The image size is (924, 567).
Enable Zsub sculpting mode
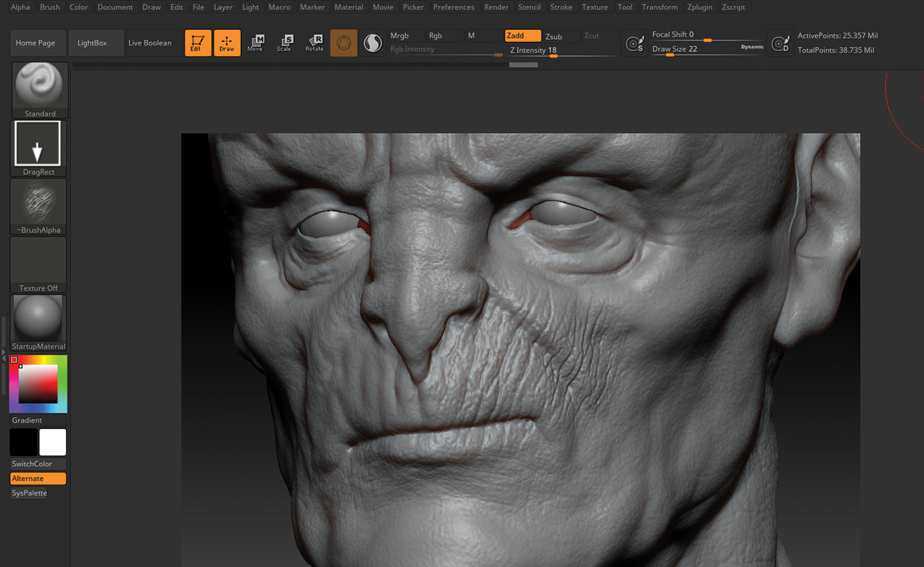point(559,36)
